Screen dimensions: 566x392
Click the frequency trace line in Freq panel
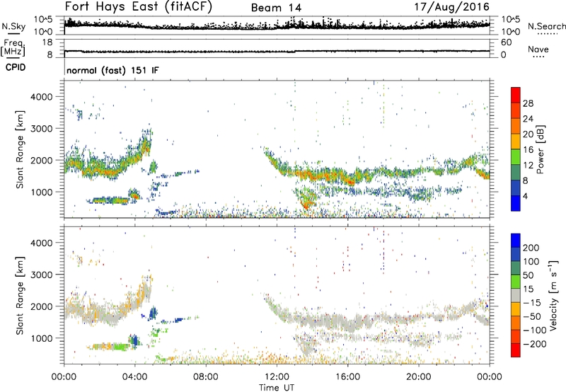[x=277, y=52]
